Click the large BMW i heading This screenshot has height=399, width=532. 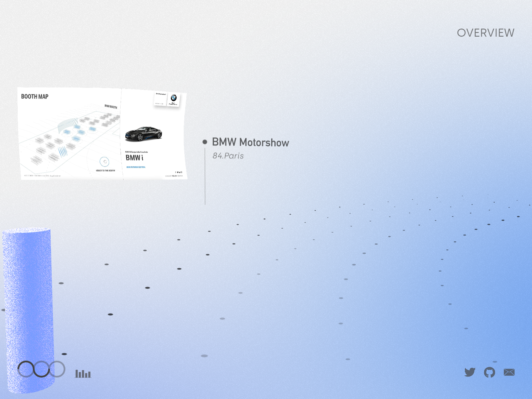tap(134, 158)
